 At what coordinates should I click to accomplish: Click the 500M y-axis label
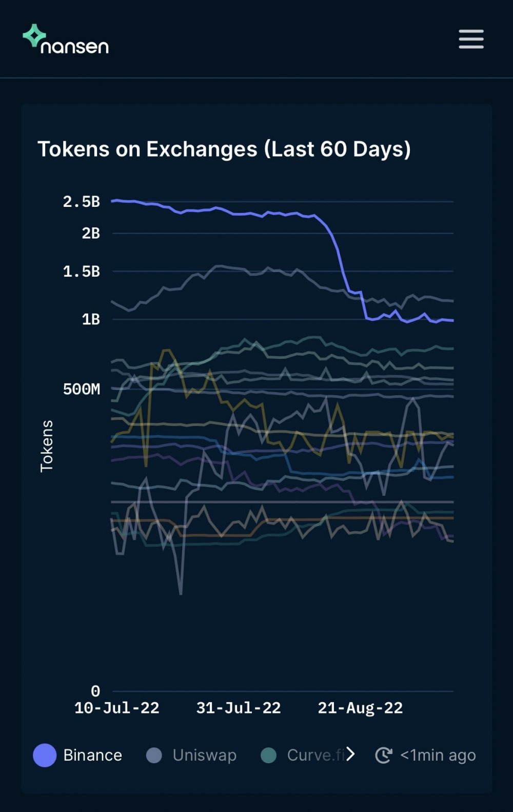(x=82, y=389)
